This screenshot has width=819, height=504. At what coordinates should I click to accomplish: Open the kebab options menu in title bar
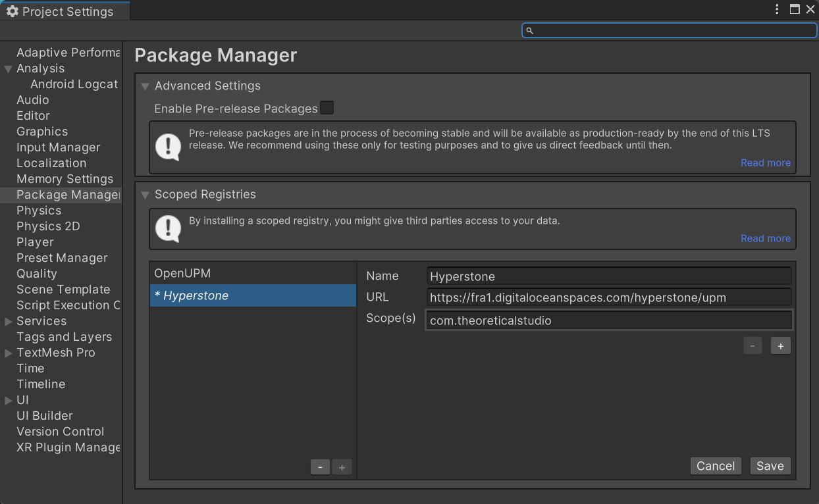(778, 9)
